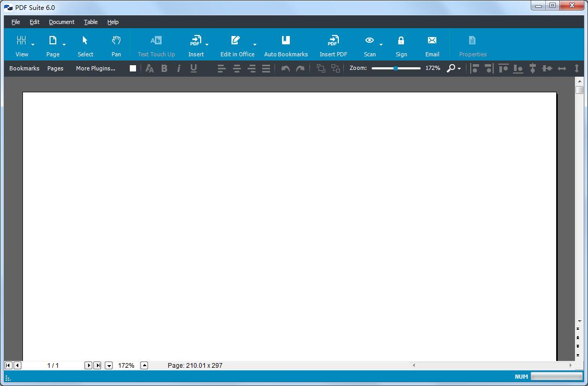Click the 172% zoom value in toolbar

point(433,68)
